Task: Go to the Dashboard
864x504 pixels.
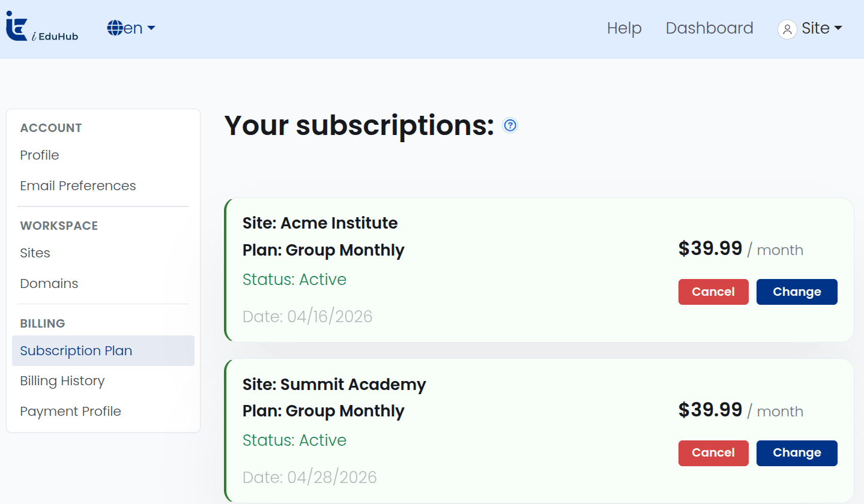Action: tap(709, 28)
